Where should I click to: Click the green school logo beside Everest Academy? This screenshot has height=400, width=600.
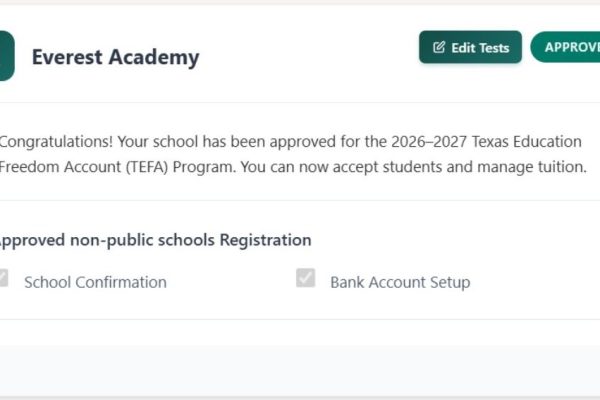tap(6, 56)
